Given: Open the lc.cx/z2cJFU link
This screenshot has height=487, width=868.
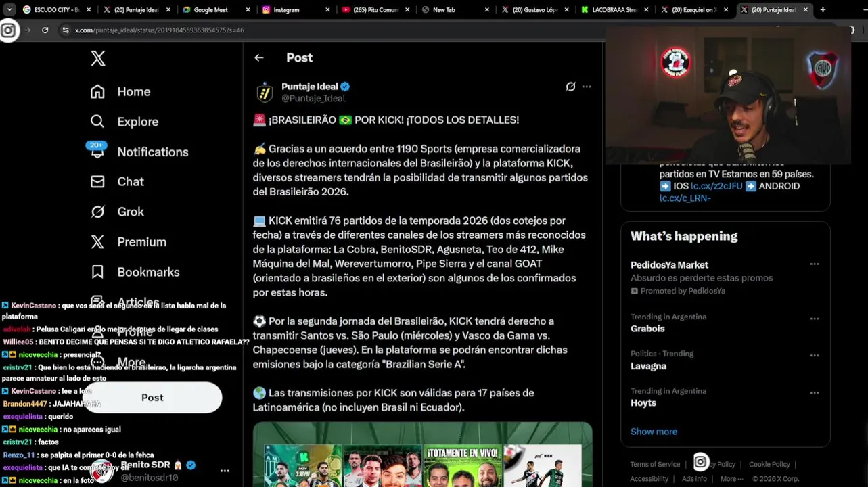Looking at the screenshot, I should coord(716,186).
